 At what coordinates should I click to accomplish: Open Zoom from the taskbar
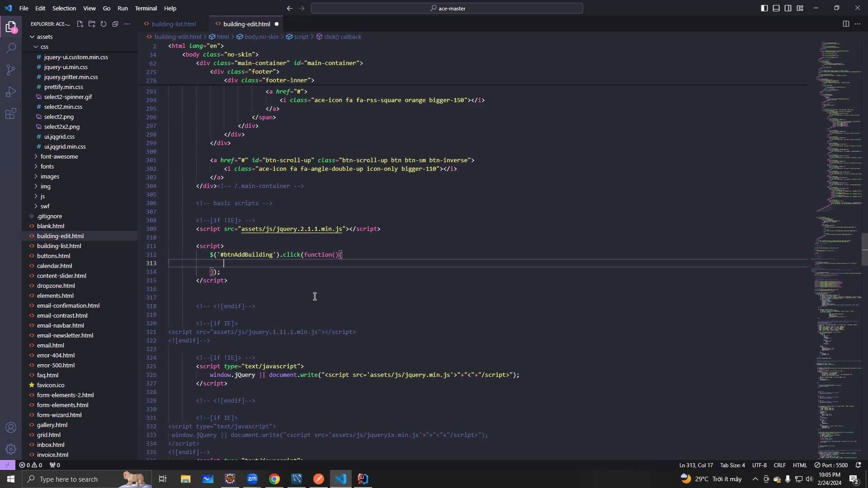pos(252,479)
